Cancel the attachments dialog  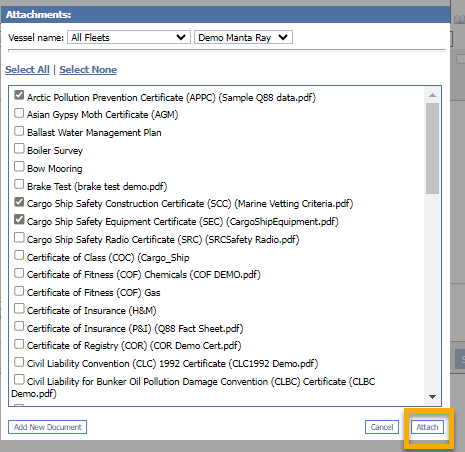(382, 427)
